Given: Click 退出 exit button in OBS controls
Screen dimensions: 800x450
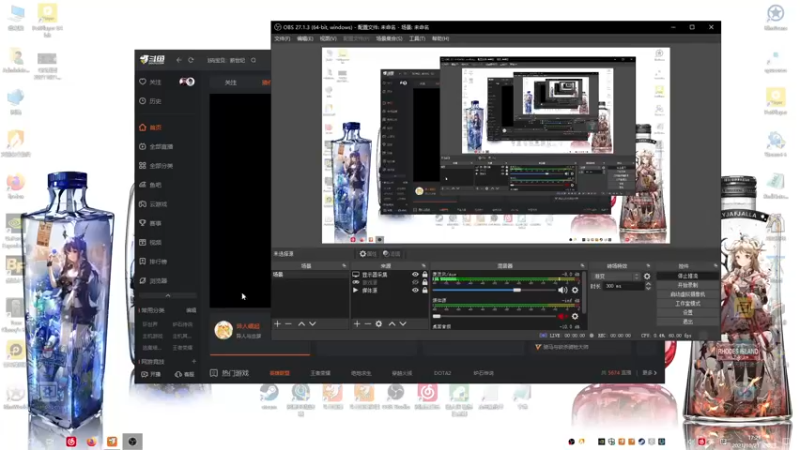Looking at the screenshot, I should [687, 322].
